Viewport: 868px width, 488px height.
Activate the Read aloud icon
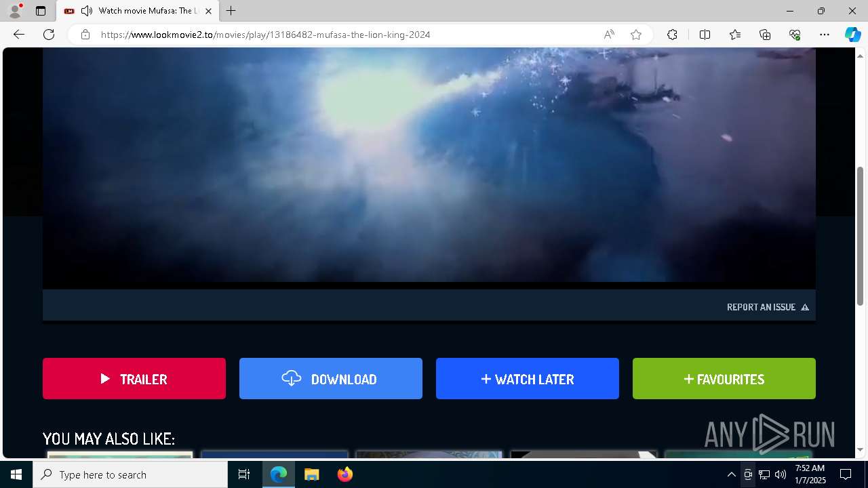[x=609, y=35]
